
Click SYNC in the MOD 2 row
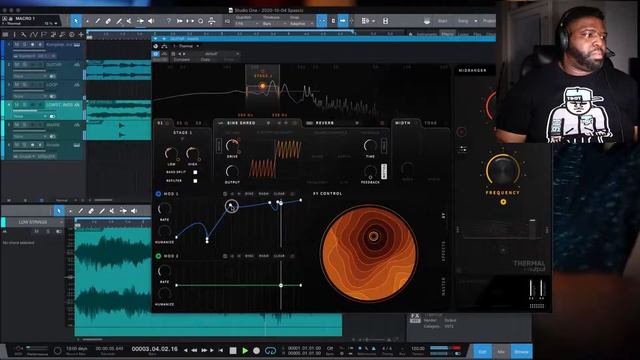pyautogui.click(x=249, y=256)
